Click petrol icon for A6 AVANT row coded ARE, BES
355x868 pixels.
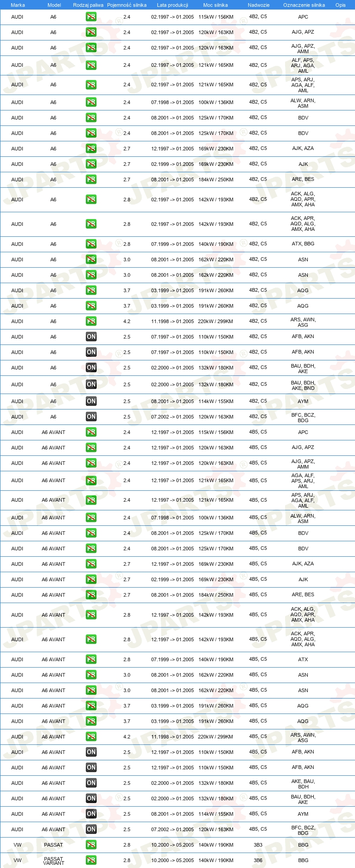91,595
